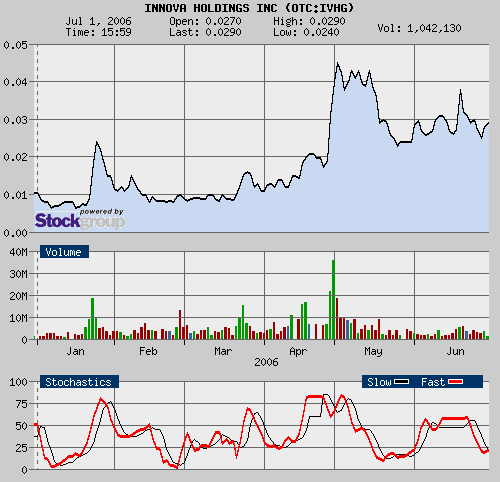Click the 'Jun' month axis label
The image size is (500, 482).
coord(455,351)
